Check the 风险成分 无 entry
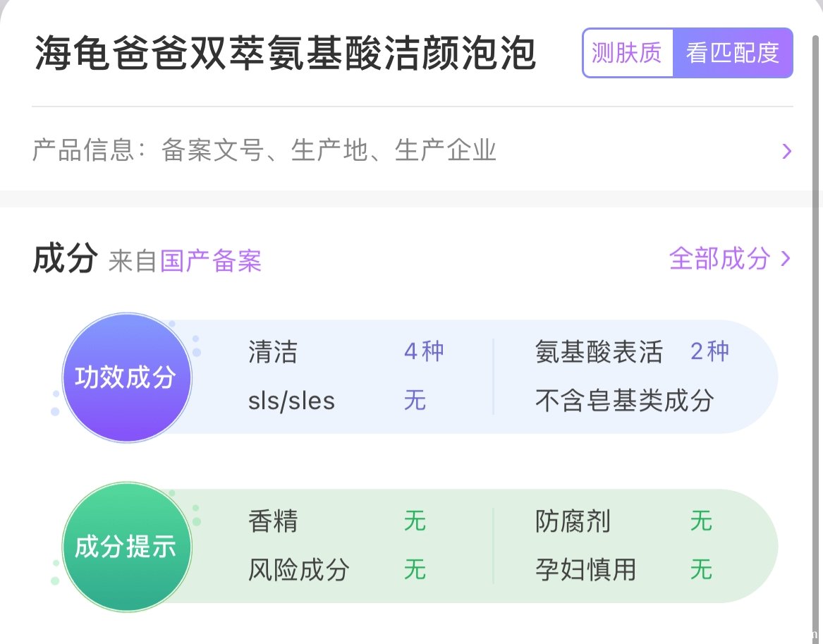This screenshot has width=823, height=644. point(298,570)
